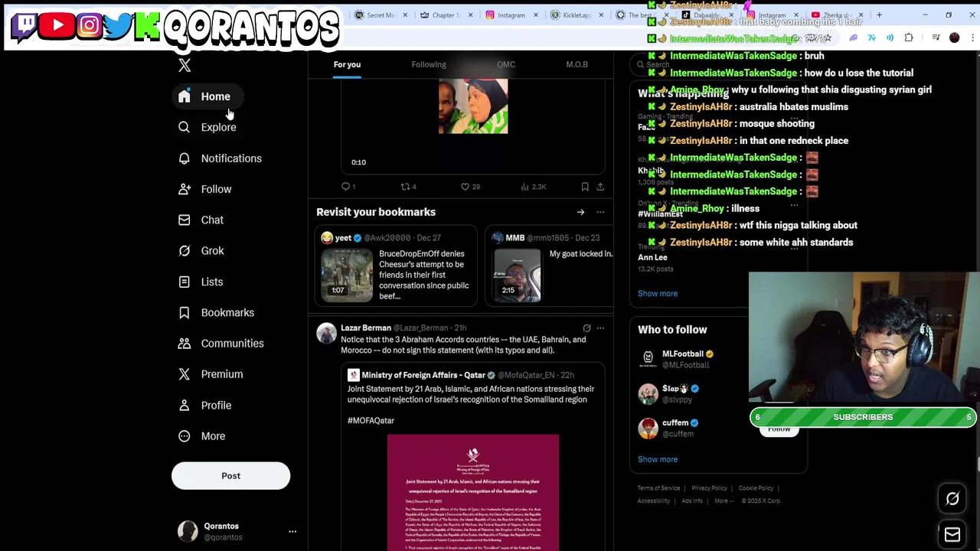This screenshot has width=980, height=551.
Task: Click the Cookie Policy footer link
Action: pyautogui.click(x=756, y=488)
